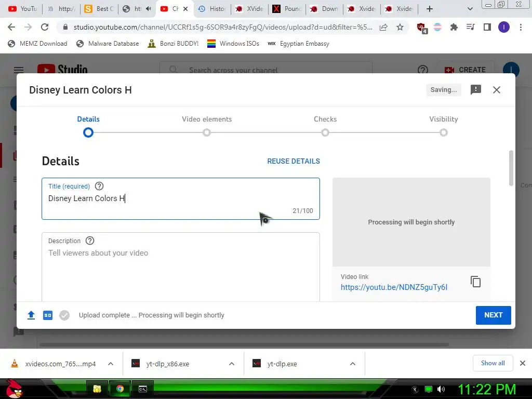Open the command prompt taskbar icon
532x399 pixels.
tap(143, 389)
